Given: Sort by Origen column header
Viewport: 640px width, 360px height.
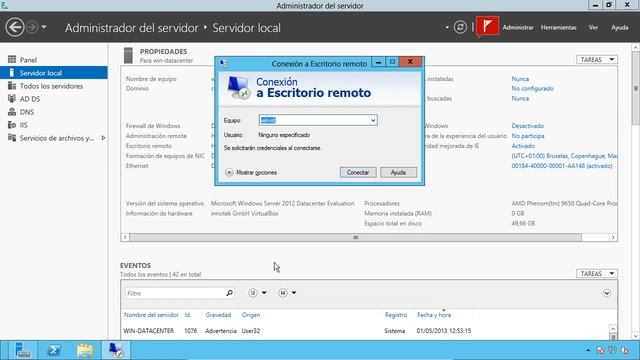Looking at the screenshot, I should coord(251,315).
